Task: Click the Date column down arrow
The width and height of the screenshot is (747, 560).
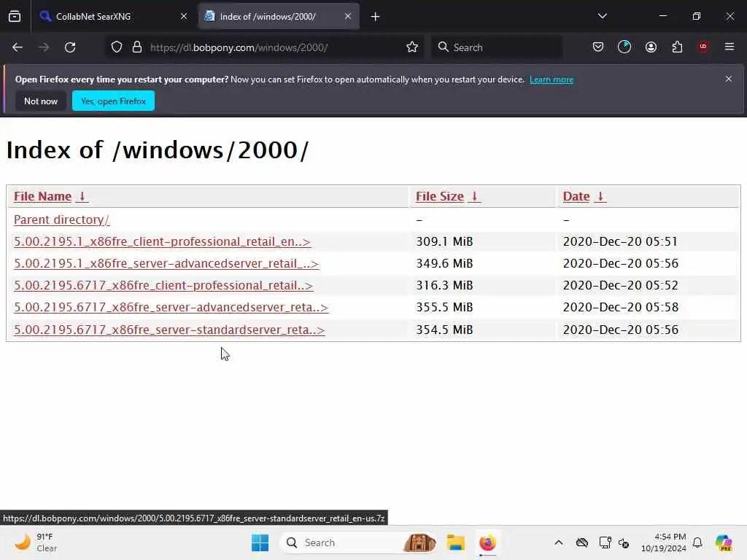Action: (x=600, y=196)
